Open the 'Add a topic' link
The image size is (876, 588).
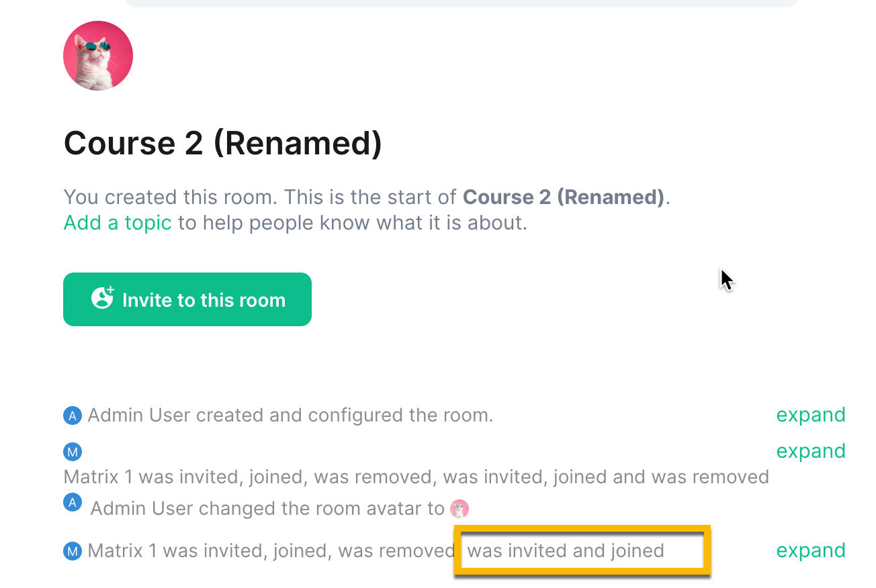[x=118, y=222]
